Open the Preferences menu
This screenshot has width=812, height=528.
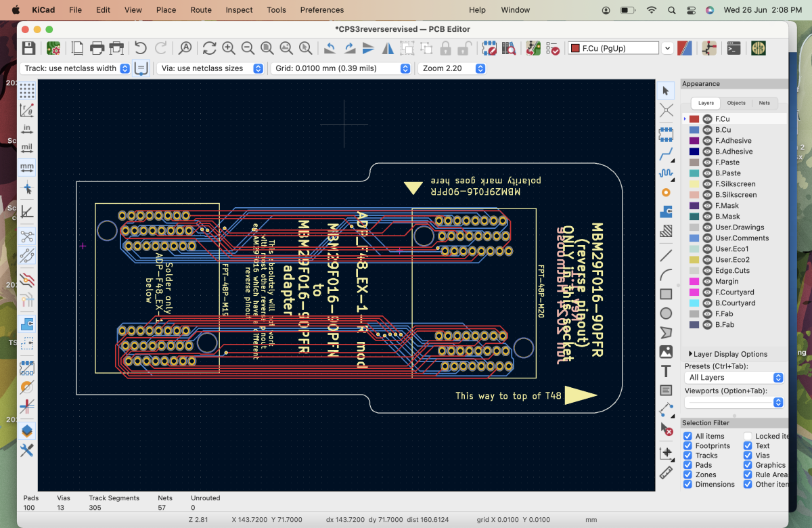pos(322,10)
